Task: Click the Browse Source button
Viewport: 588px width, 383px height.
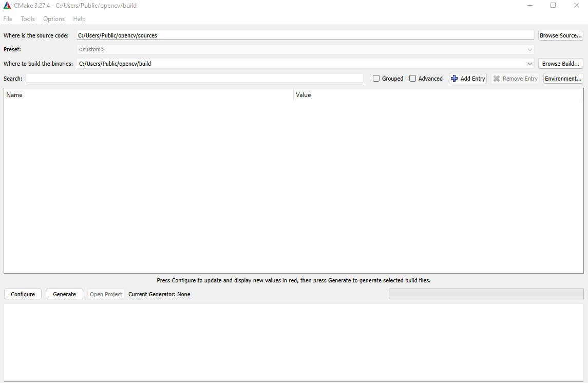Action: click(561, 35)
